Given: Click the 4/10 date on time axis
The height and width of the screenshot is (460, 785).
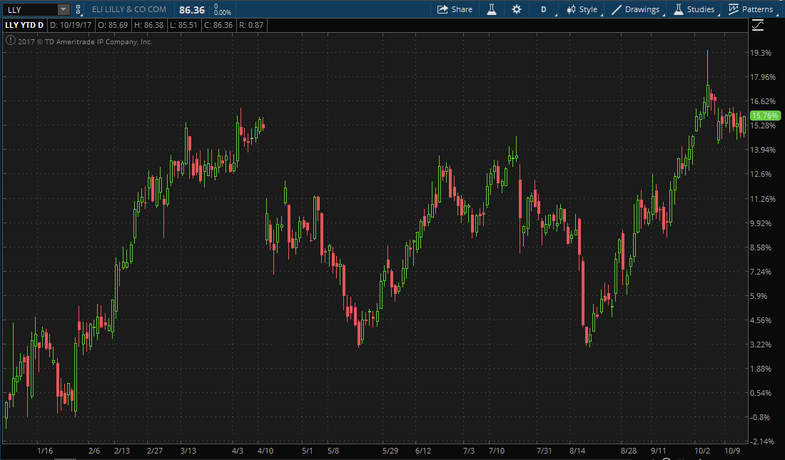Looking at the screenshot, I should [265, 451].
